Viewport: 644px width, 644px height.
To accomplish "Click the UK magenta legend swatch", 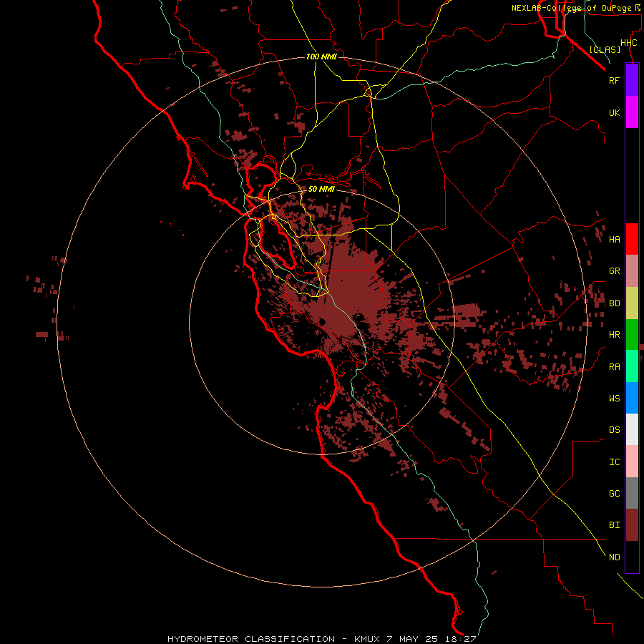I will pyautogui.click(x=632, y=112).
